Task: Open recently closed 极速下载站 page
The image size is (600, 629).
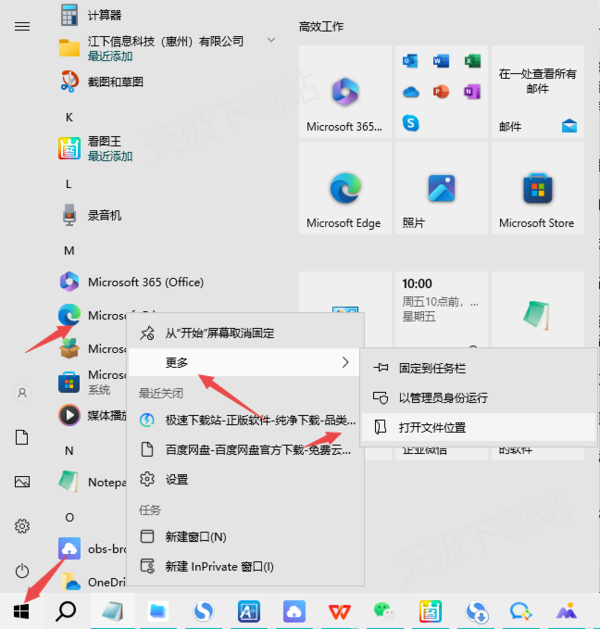Action: [x=245, y=420]
